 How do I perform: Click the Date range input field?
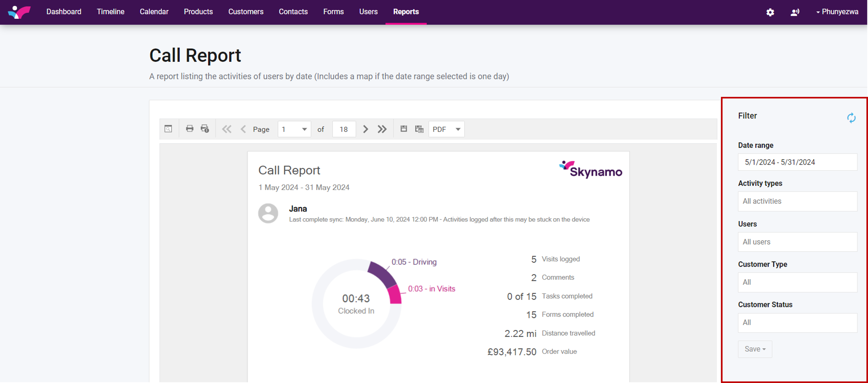click(x=797, y=162)
